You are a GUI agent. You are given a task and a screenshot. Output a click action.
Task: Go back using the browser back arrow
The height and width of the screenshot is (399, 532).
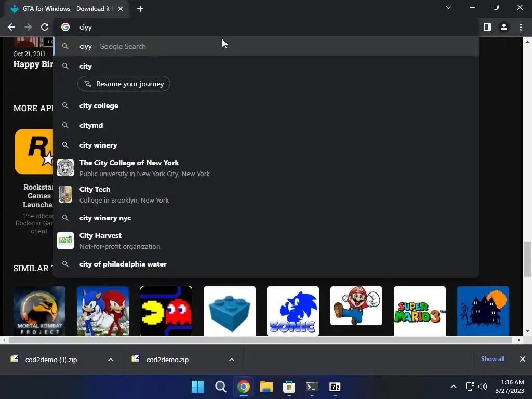(x=11, y=27)
